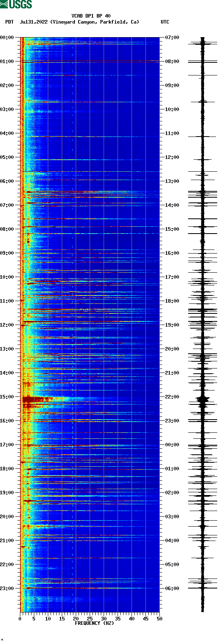Image resolution: width=220 pixels, height=644 pixels.
Task: Click the 40 Hz frequency tick label
Action: click(x=132, y=619)
